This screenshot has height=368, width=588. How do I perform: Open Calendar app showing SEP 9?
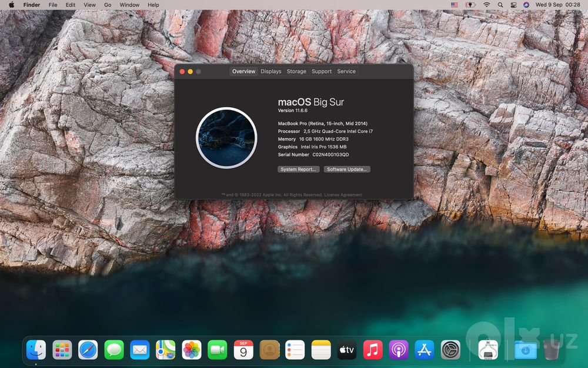coord(243,350)
